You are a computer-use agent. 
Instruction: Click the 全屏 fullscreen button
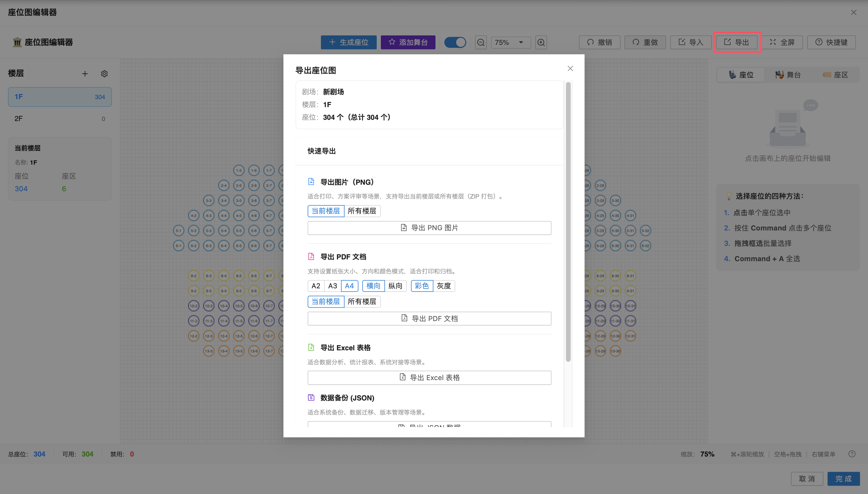[782, 42]
